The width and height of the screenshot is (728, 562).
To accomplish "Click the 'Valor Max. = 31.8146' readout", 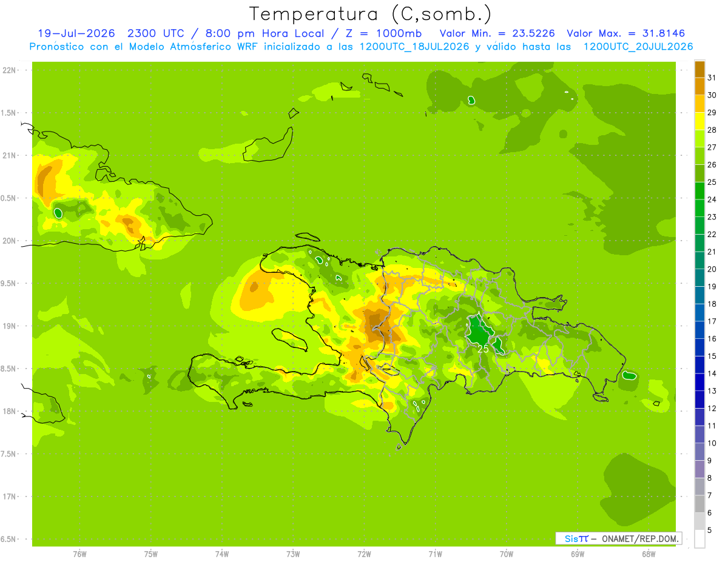I will click(x=626, y=33).
